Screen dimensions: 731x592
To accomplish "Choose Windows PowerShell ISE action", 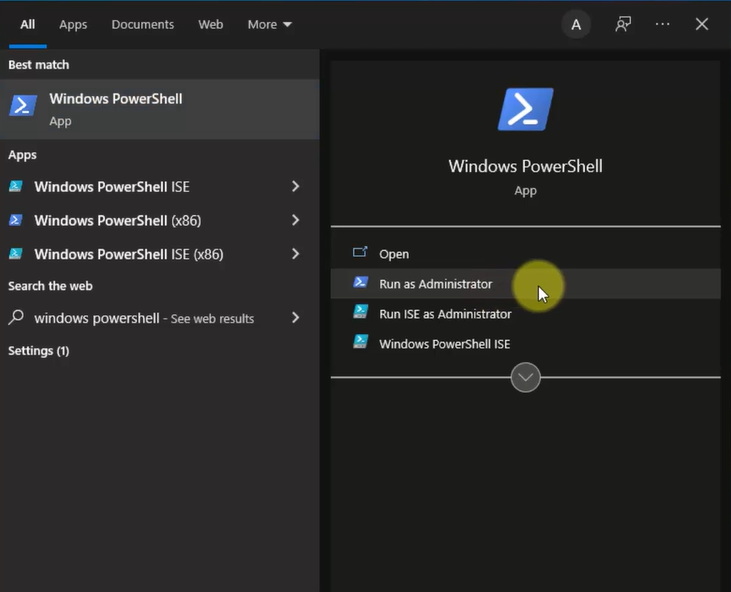I will coord(525,344).
